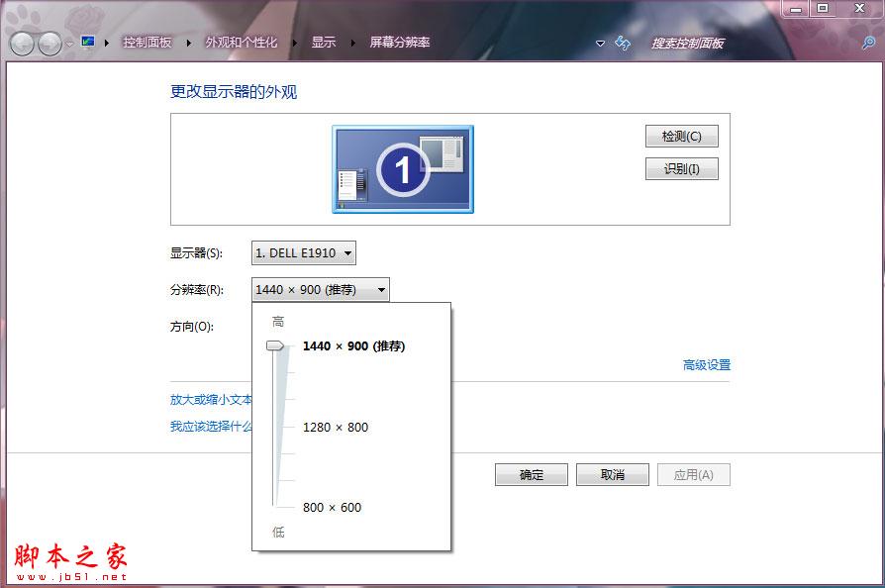Click the dual-display sync icon near search box
The height and width of the screenshot is (588, 885).
click(623, 43)
